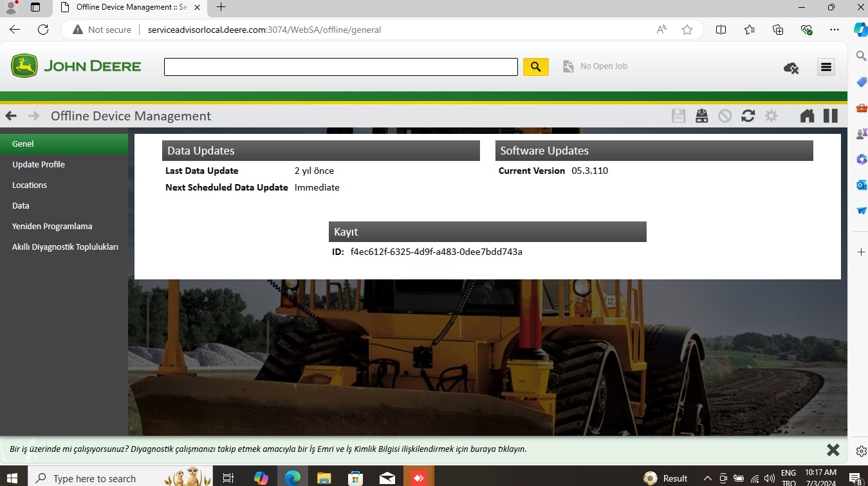
Task: Select Data sidebar item
Action: (21, 206)
